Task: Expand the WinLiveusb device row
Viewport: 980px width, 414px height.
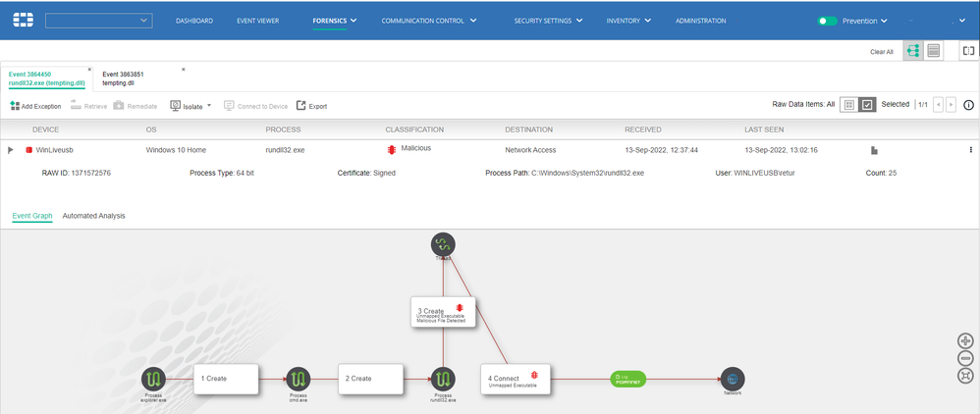Action: point(10,150)
